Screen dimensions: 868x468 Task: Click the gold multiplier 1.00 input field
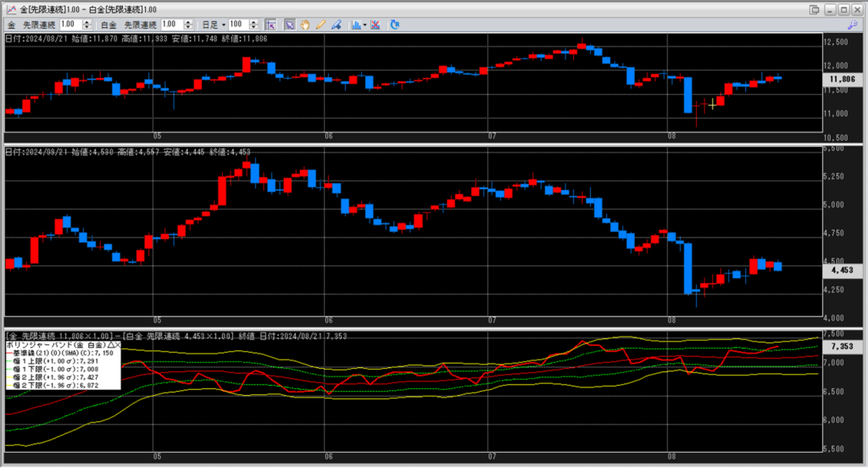pyautogui.click(x=70, y=25)
